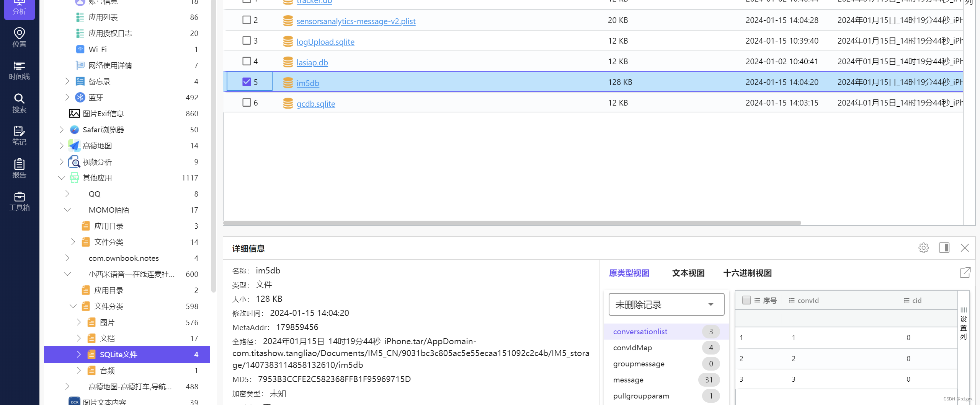Select the pullgroupparam table entry

(666, 396)
